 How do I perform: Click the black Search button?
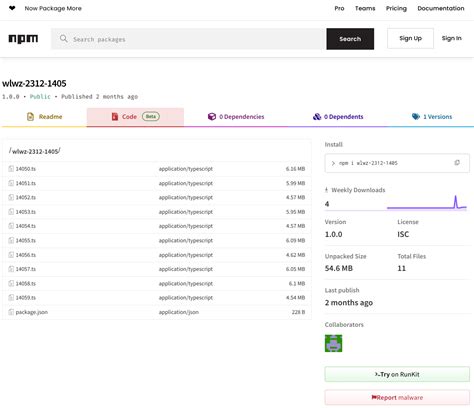click(350, 39)
